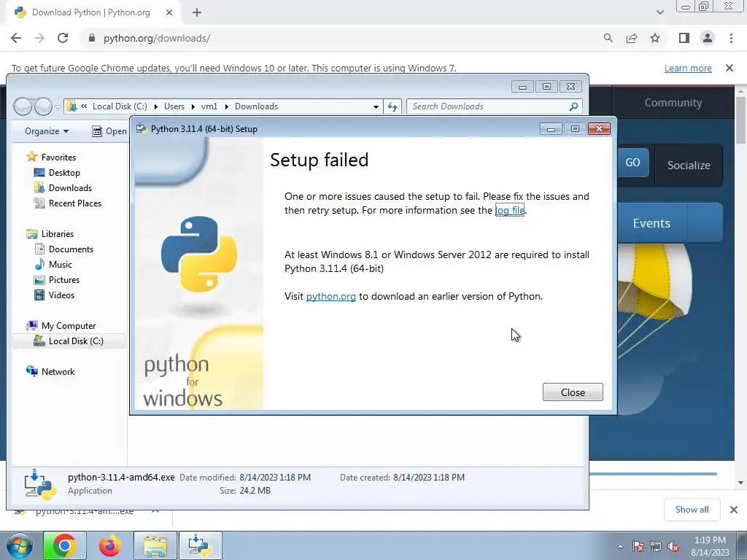Click Chrome back arrow
Image resolution: width=747 pixels, height=560 pixels.
point(16,38)
